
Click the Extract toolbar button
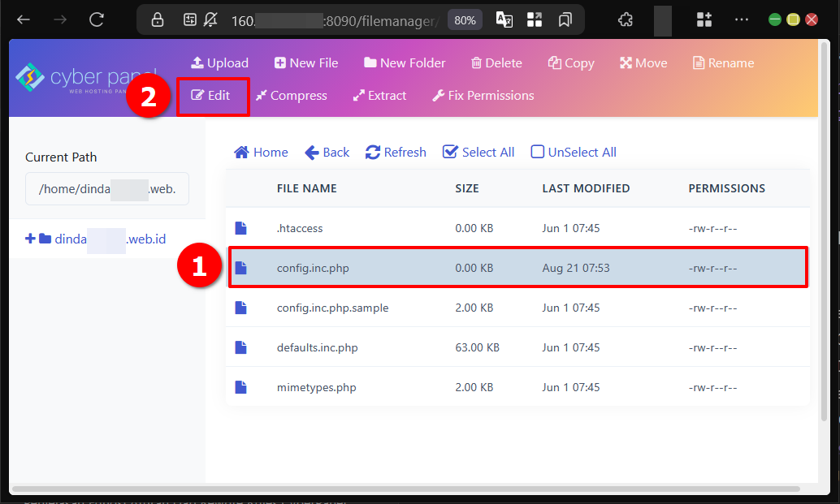tap(379, 96)
